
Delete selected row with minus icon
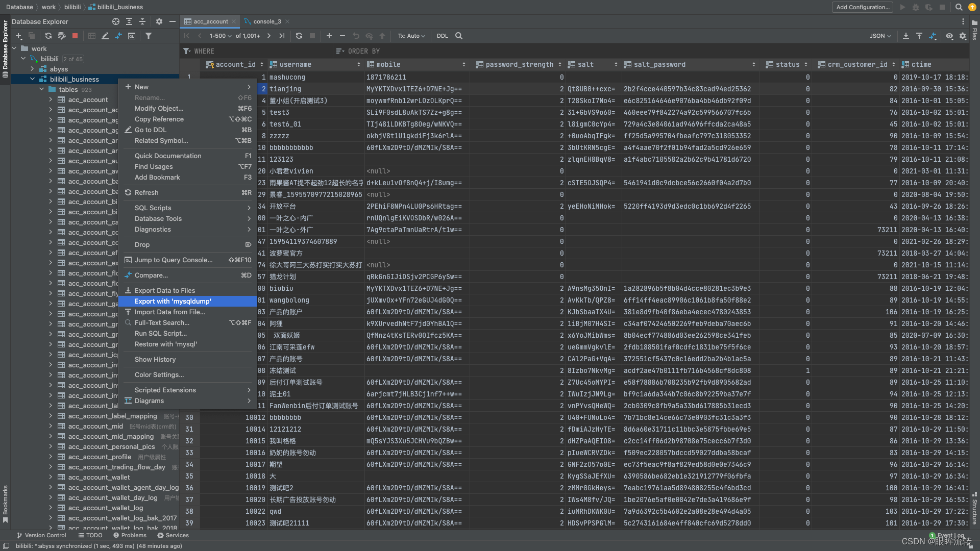342,36
